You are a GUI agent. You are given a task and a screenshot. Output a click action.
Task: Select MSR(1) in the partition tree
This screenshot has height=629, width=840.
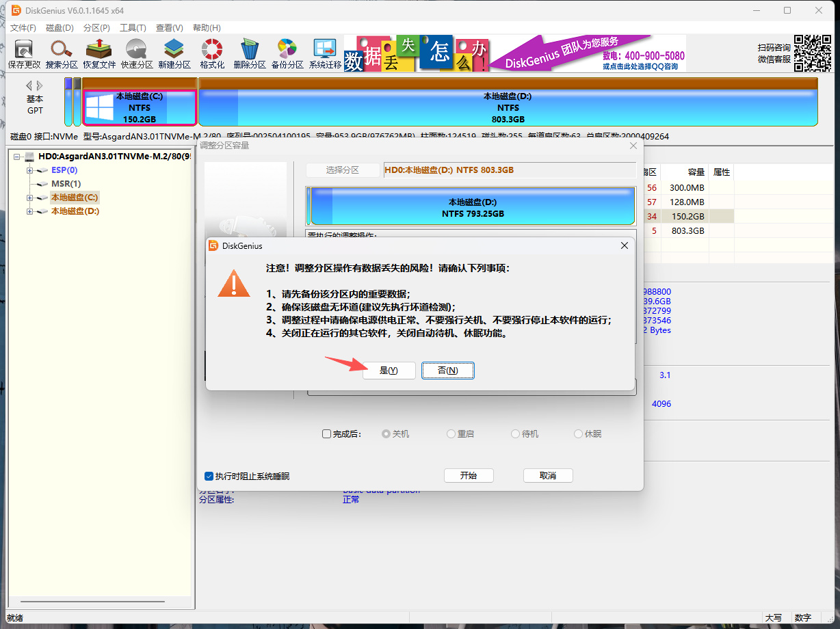pos(66,184)
